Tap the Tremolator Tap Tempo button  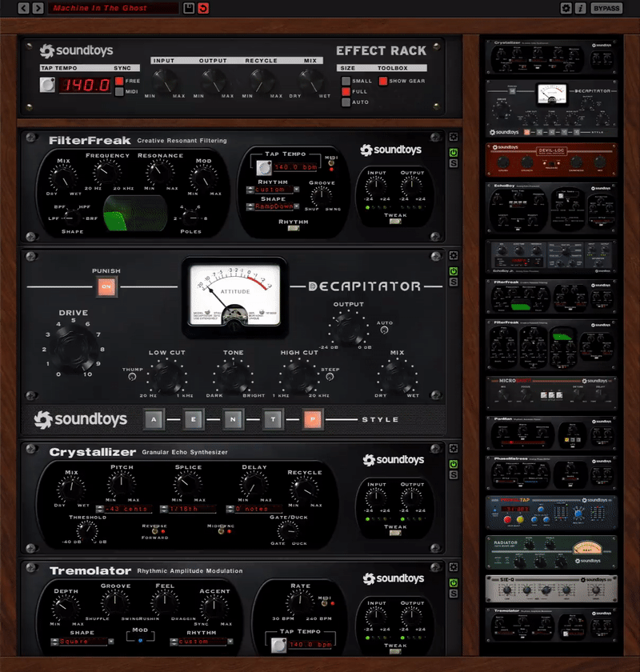tap(278, 645)
